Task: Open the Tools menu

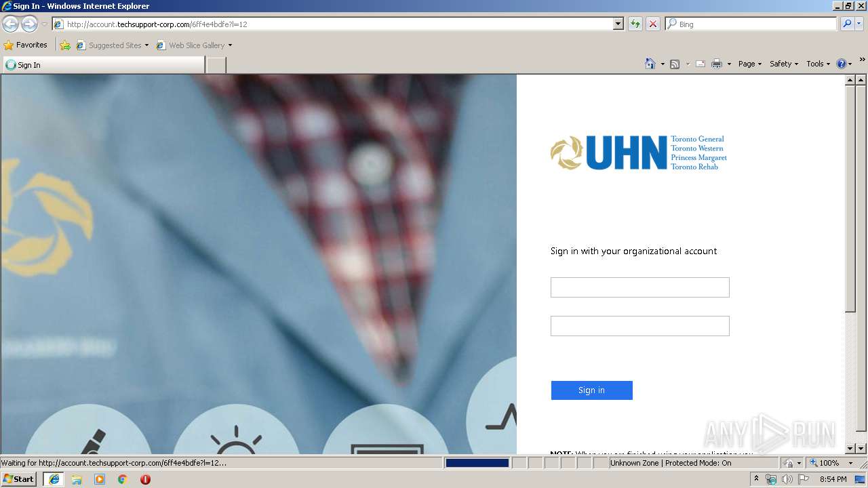Action: (818, 64)
